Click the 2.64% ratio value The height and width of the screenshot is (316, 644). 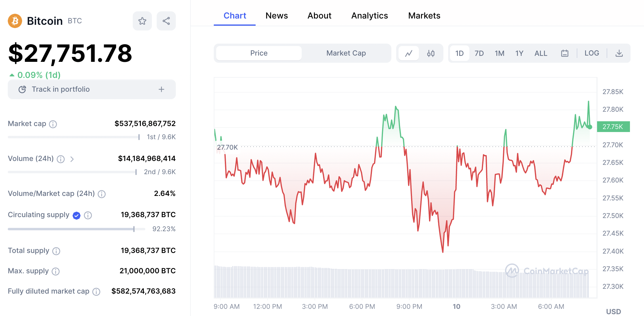165,194
